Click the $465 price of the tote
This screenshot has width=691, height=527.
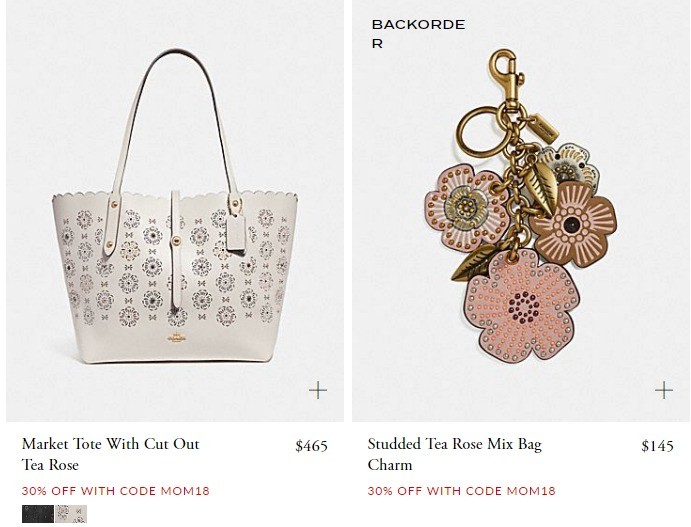tap(312, 446)
